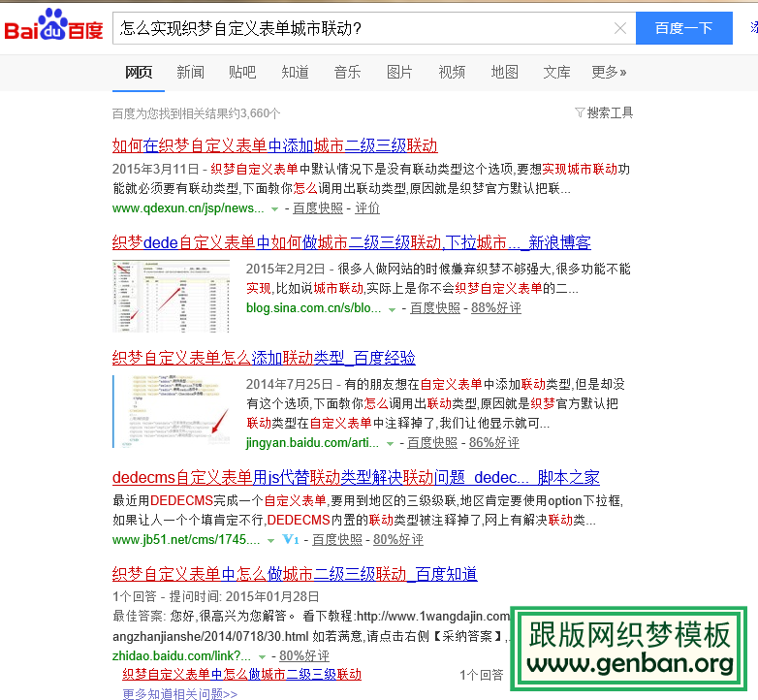Open result 织梦自定义表单怎么添加联动类型_百度经验
The width and height of the screenshot is (758, 700).
tap(264, 358)
